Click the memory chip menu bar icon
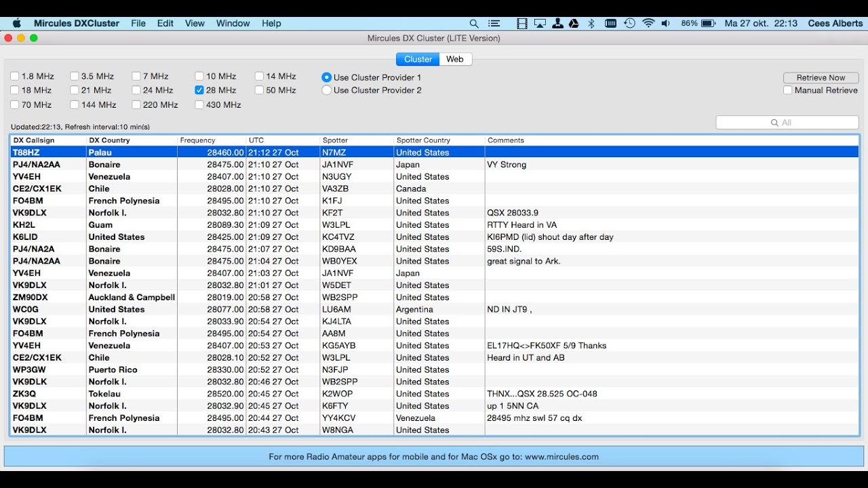 tap(610, 23)
